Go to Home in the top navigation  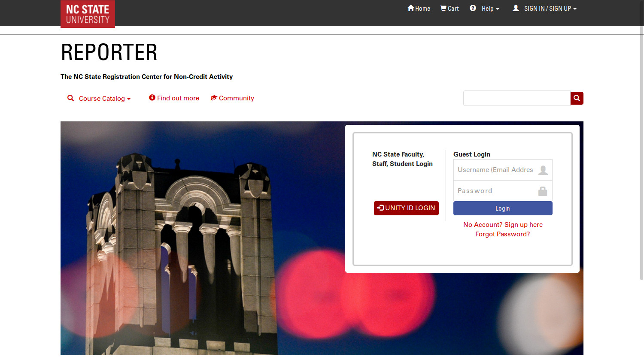419,8
